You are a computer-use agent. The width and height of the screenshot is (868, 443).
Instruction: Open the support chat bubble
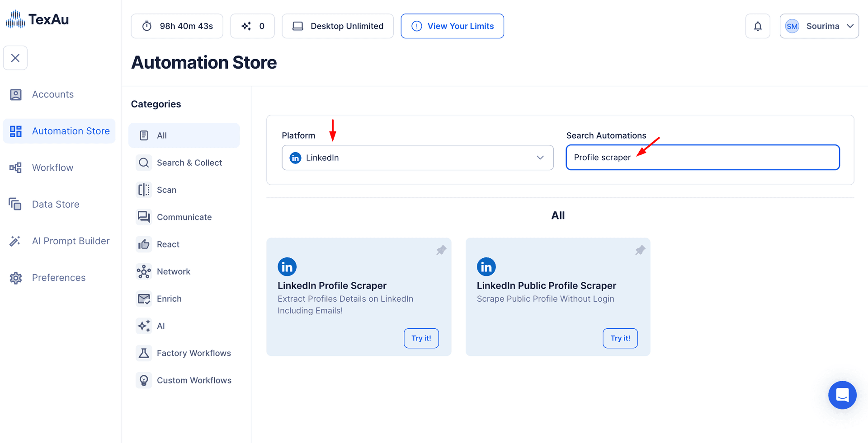[x=842, y=395]
